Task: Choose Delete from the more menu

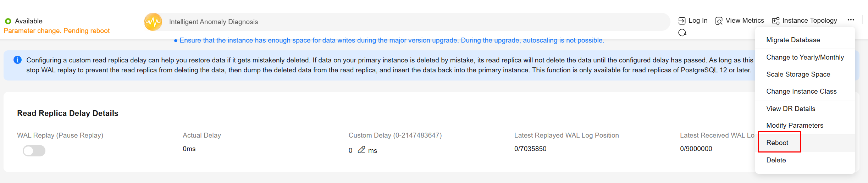Action: coord(776,160)
